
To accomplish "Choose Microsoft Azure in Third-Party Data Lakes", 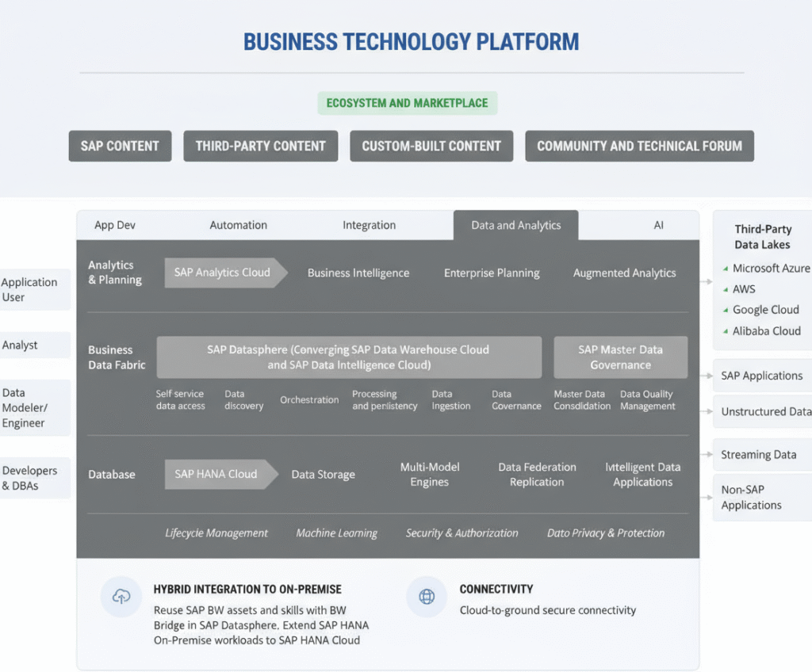I will click(770, 269).
